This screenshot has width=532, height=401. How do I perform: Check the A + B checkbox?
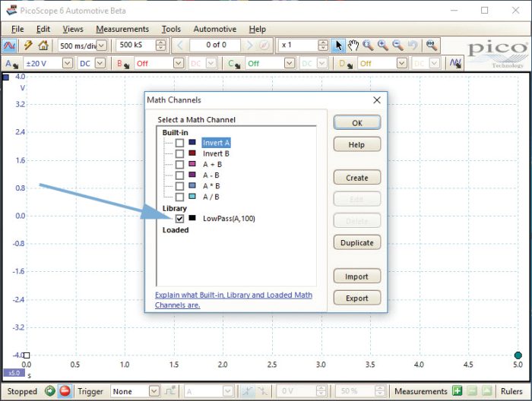(179, 164)
